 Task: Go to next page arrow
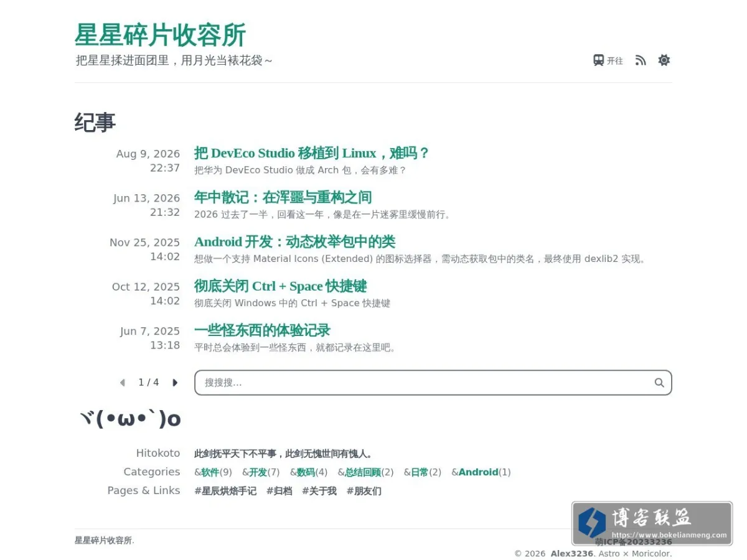click(175, 383)
